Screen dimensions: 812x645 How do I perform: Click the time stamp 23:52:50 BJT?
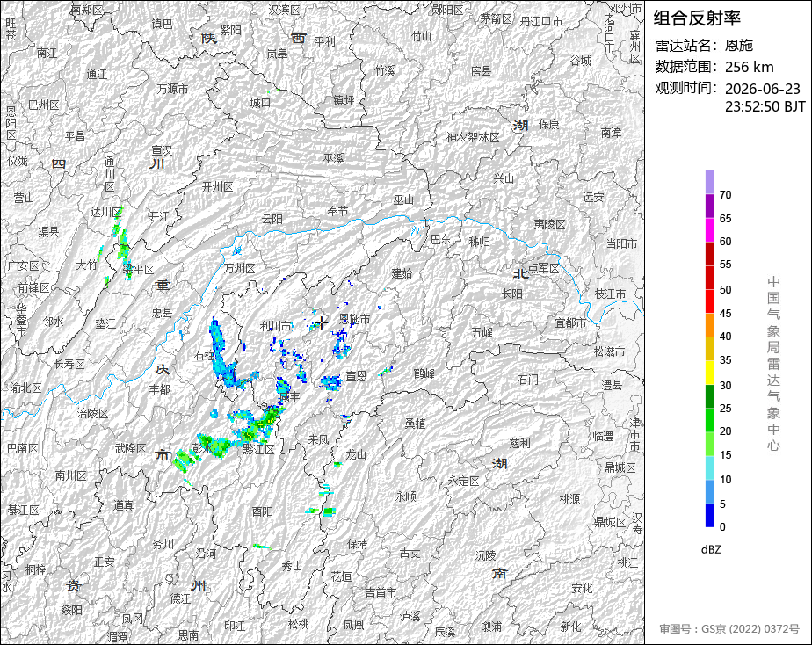[765, 106]
